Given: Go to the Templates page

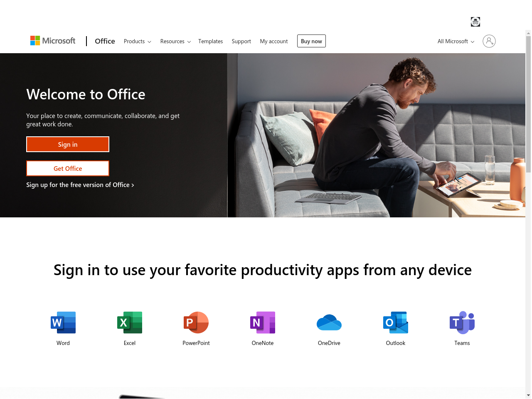Looking at the screenshot, I should click(210, 41).
